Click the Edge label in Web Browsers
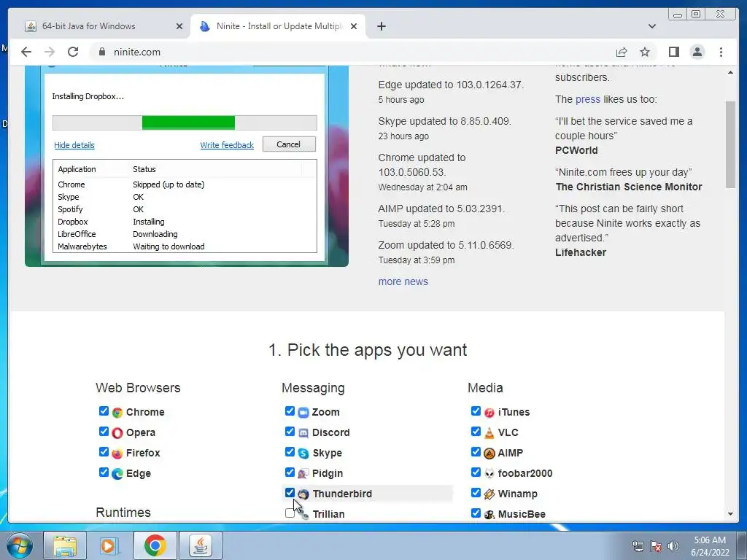This screenshot has width=747, height=560. 138,473
